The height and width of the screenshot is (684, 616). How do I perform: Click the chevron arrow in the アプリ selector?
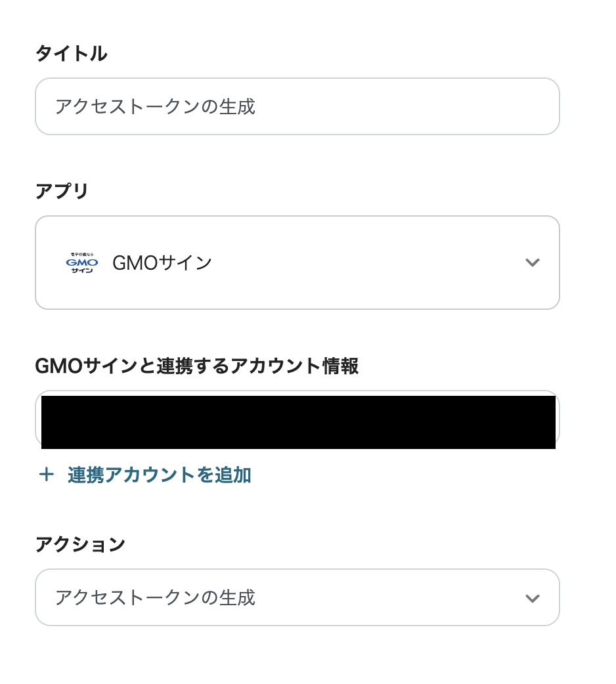click(x=532, y=263)
